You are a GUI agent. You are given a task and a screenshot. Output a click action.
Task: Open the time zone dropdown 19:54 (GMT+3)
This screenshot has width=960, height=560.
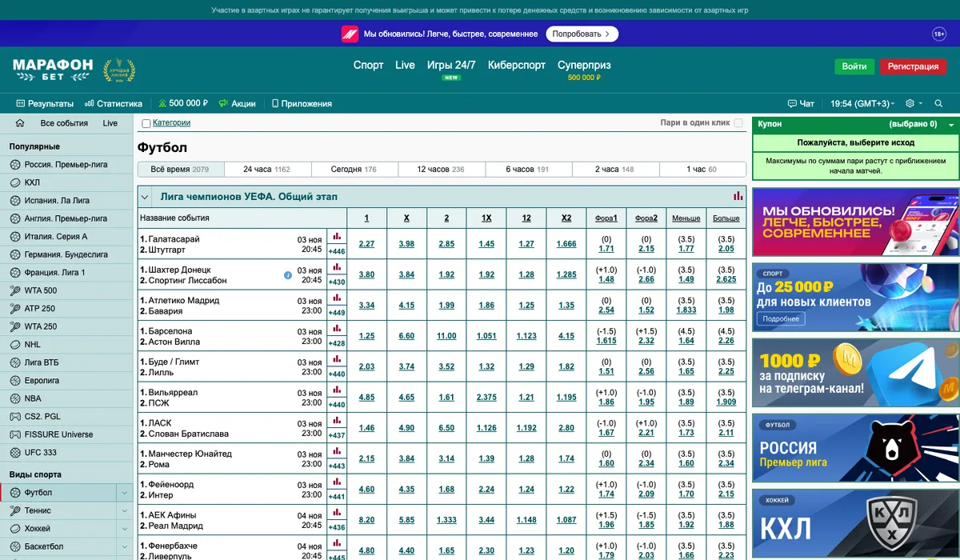coord(863,103)
